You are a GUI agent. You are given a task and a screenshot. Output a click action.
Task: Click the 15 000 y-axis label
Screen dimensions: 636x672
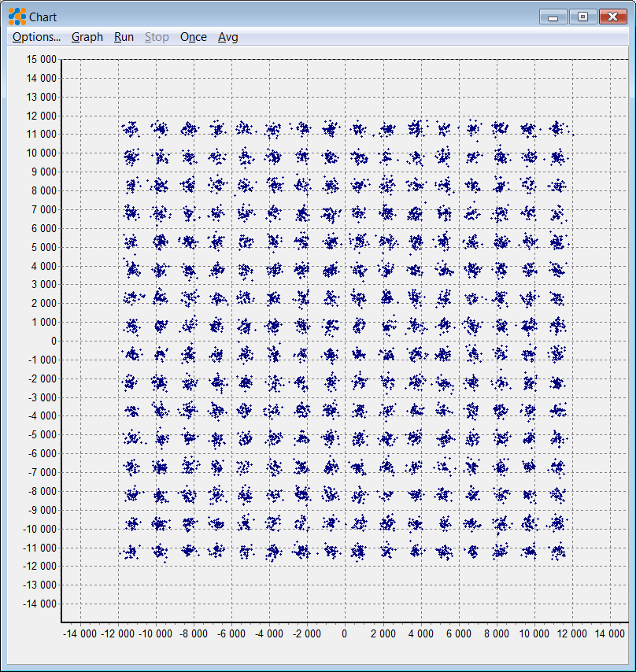[x=41, y=60]
